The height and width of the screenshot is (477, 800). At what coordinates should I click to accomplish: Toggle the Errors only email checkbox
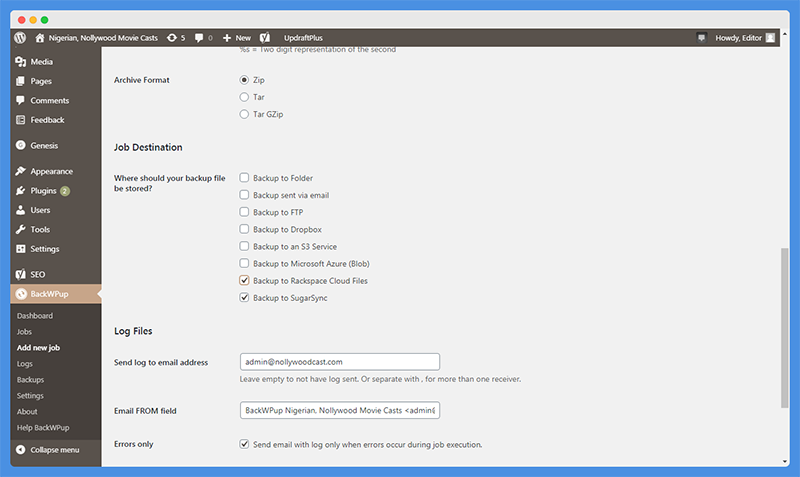click(244, 444)
